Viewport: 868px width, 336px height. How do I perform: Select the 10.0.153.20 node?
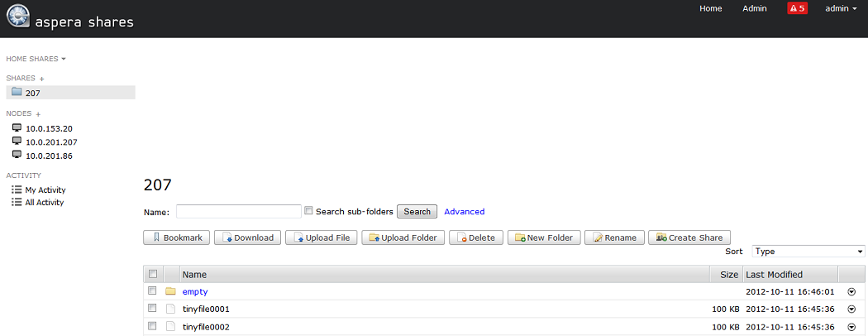[49, 128]
